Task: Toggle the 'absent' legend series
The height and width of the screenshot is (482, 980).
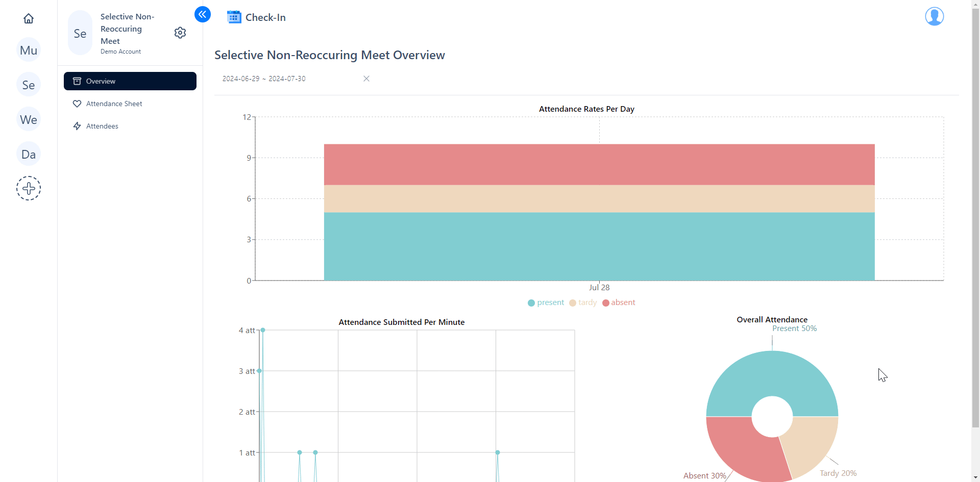Action: click(x=619, y=302)
